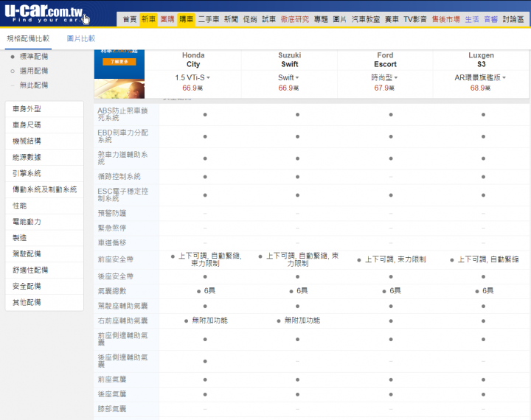Open 專題 section
This screenshot has height=420, width=531.
tap(321, 19)
